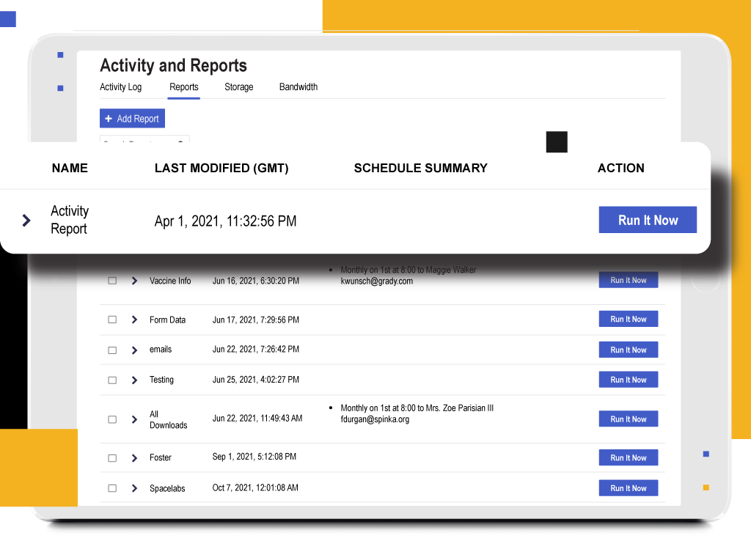This screenshot has height=560, width=751.
Task: Select the Form Data checkbox
Action: pyautogui.click(x=112, y=320)
